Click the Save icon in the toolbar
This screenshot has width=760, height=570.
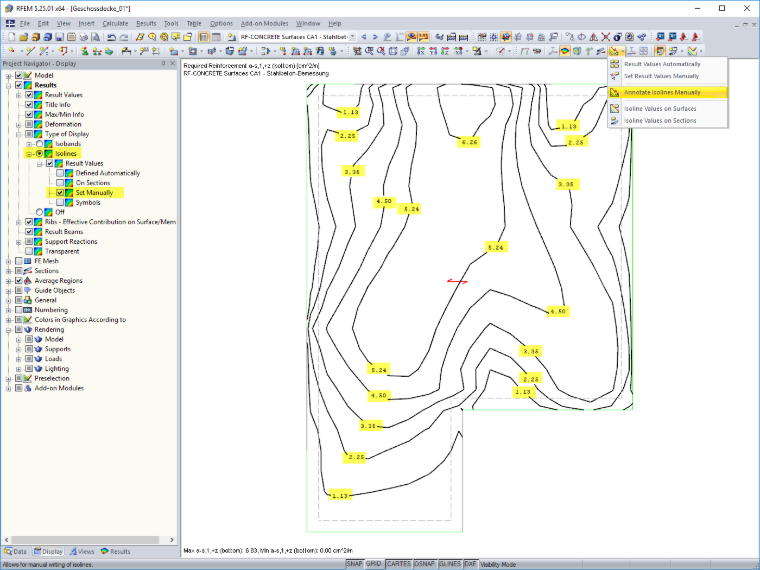pyautogui.click(x=59, y=37)
